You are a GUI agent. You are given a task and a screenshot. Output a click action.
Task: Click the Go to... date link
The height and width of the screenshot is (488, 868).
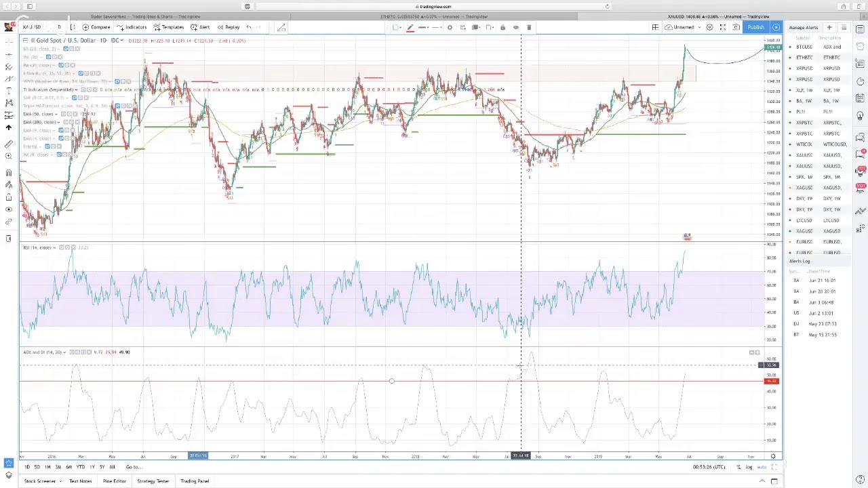click(134, 467)
